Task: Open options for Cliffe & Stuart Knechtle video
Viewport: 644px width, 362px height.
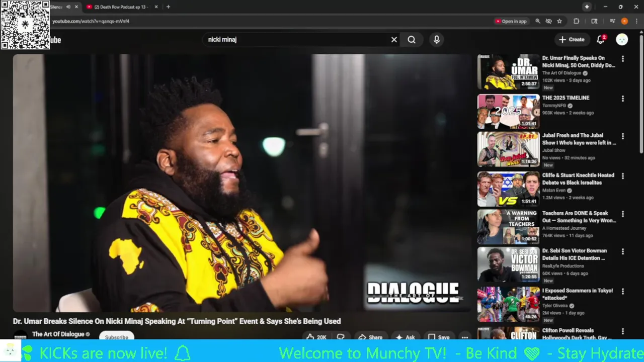Action: pos(623,176)
